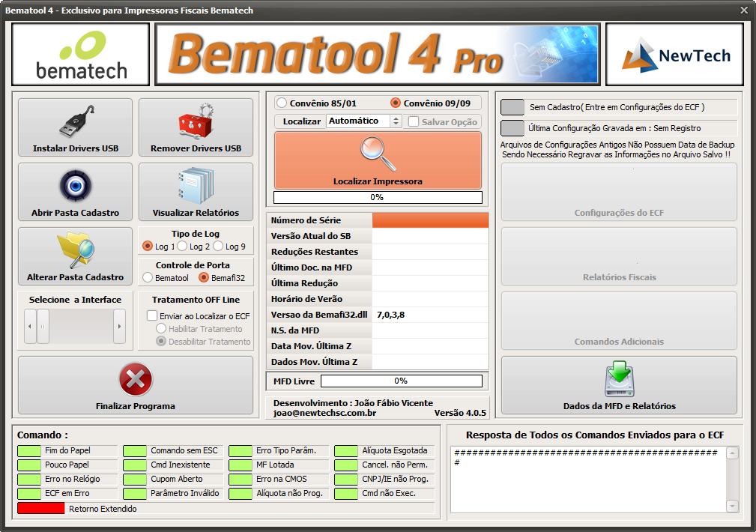Click the red Retorno Extendido indicator
This screenshot has height=532, width=756.
[41, 508]
